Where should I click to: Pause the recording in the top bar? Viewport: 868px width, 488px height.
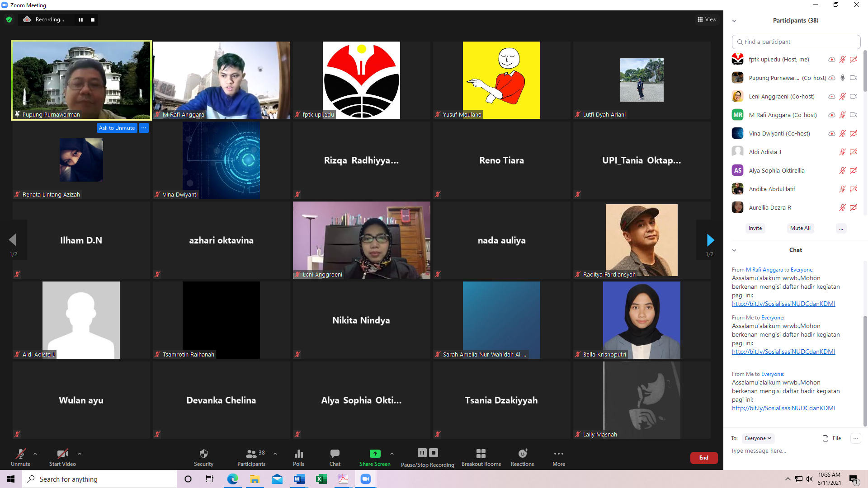pos(80,20)
